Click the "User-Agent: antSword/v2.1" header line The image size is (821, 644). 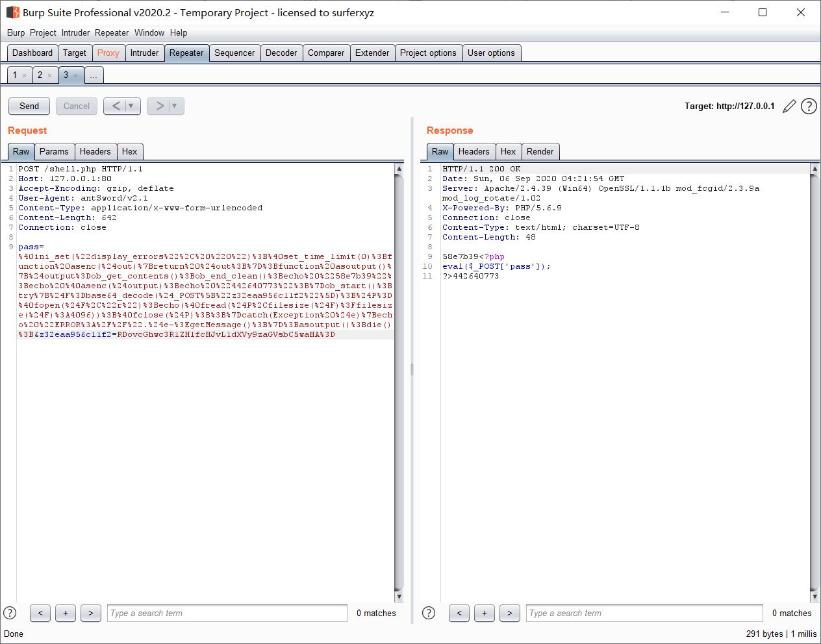point(83,198)
